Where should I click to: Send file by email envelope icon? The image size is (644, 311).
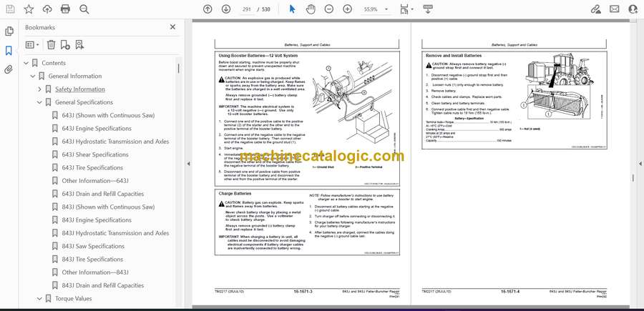(615, 9)
